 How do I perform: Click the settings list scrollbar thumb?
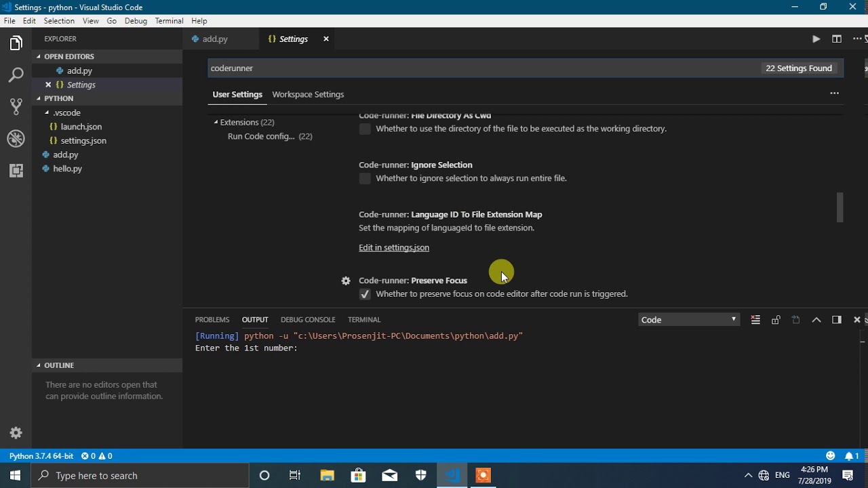click(840, 207)
